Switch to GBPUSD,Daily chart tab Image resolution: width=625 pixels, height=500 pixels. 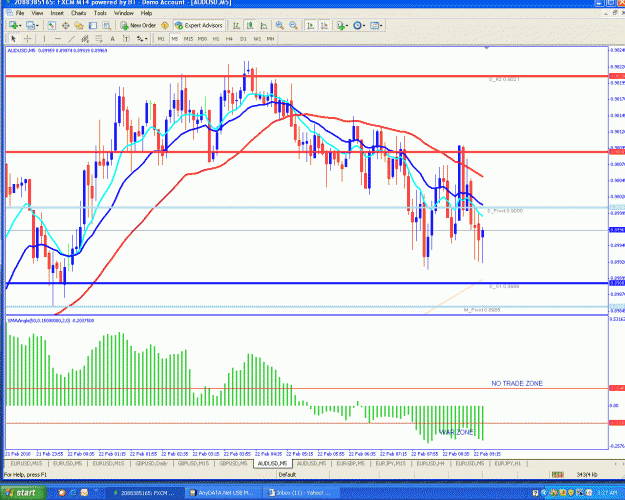pos(151,463)
